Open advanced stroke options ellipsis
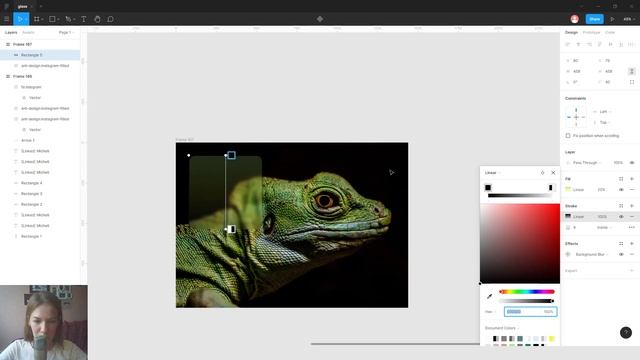Image resolution: width=640 pixels, height=360 pixels. tap(632, 227)
